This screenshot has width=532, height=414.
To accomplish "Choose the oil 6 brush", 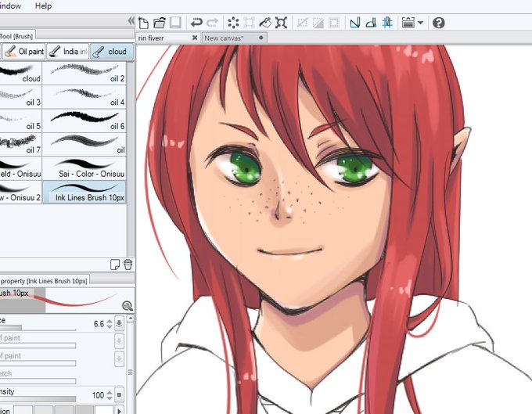I will point(84,121).
